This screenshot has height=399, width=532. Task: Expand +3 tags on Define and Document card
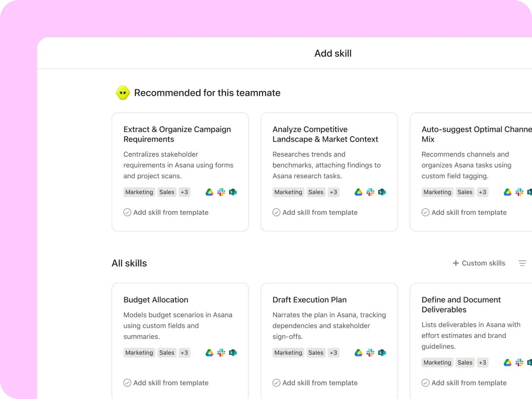[x=482, y=363]
